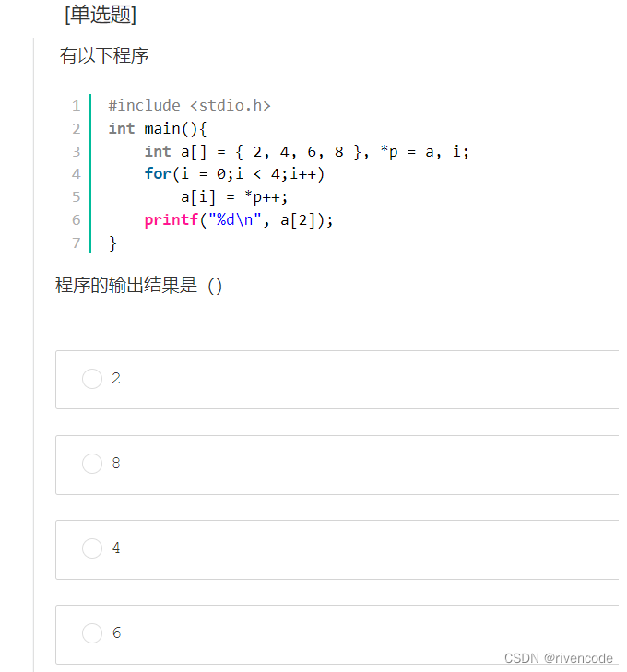Click the closing brace on line 7

click(x=112, y=243)
